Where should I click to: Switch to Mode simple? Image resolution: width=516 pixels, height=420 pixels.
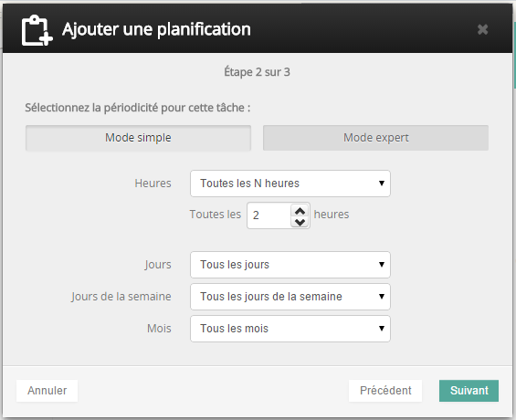pyautogui.click(x=138, y=138)
